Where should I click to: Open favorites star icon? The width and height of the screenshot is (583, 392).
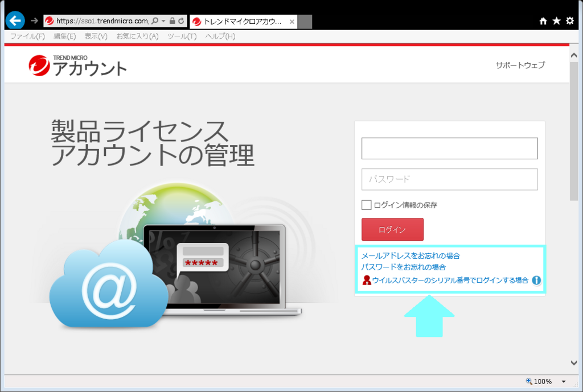point(556,21)
